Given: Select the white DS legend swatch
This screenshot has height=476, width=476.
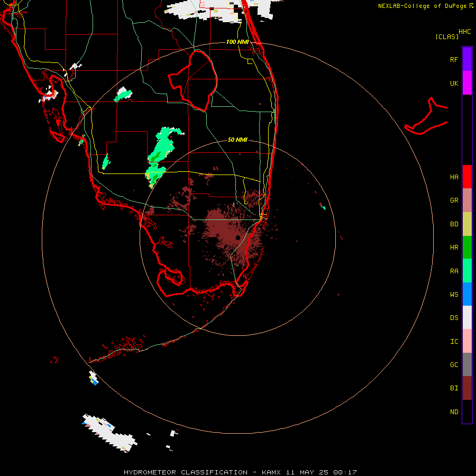Looking at the screenshot, I should click(x=467, y=317).
